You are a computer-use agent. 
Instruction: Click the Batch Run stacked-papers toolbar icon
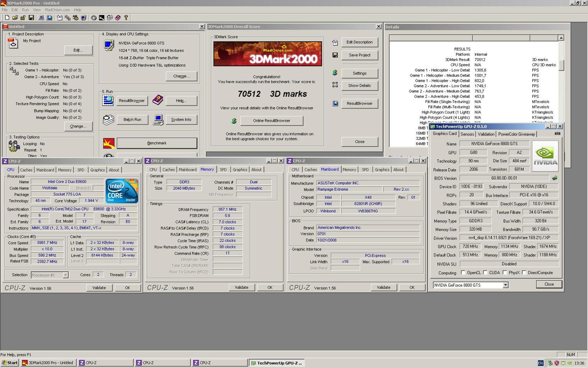110,17
